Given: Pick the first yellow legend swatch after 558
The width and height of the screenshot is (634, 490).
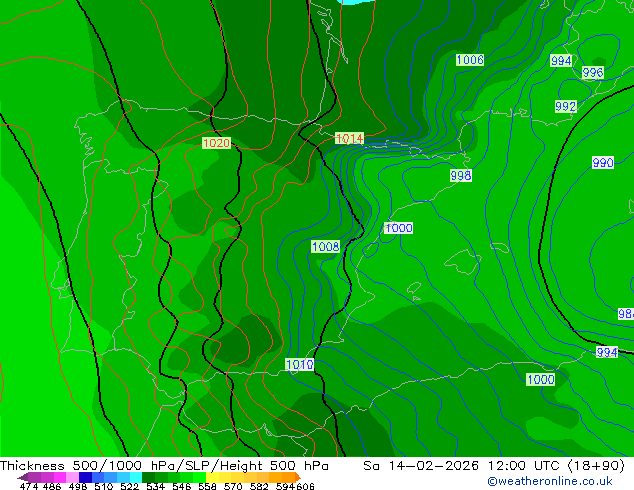Looking at the screenshot, I should pos(212,477).
